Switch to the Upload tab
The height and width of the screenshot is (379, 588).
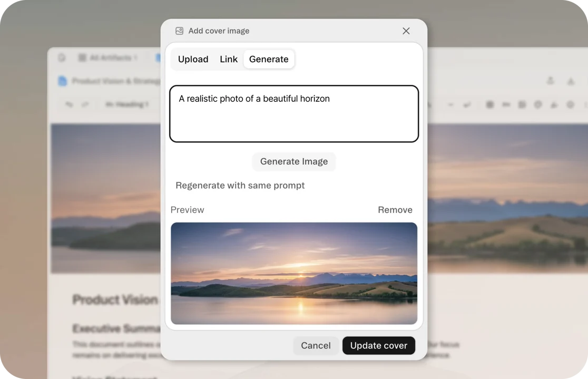(193, 60)
